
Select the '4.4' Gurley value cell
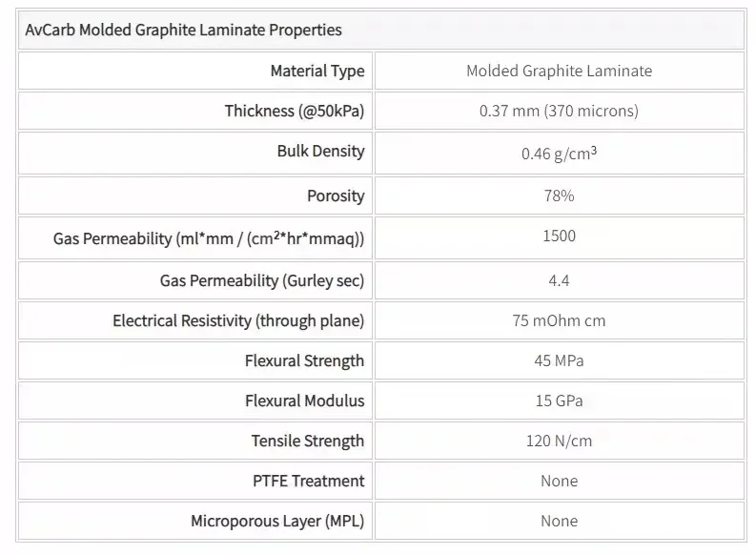[x=559, y=280]
